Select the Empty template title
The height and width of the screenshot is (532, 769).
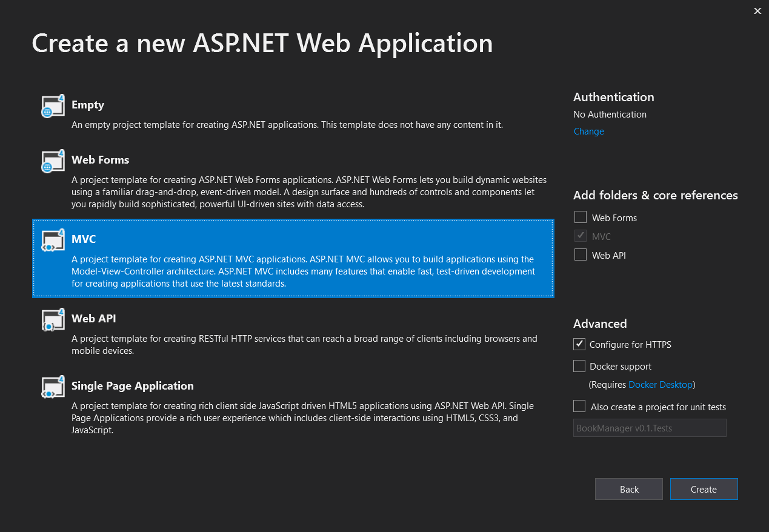click(88, 105)
